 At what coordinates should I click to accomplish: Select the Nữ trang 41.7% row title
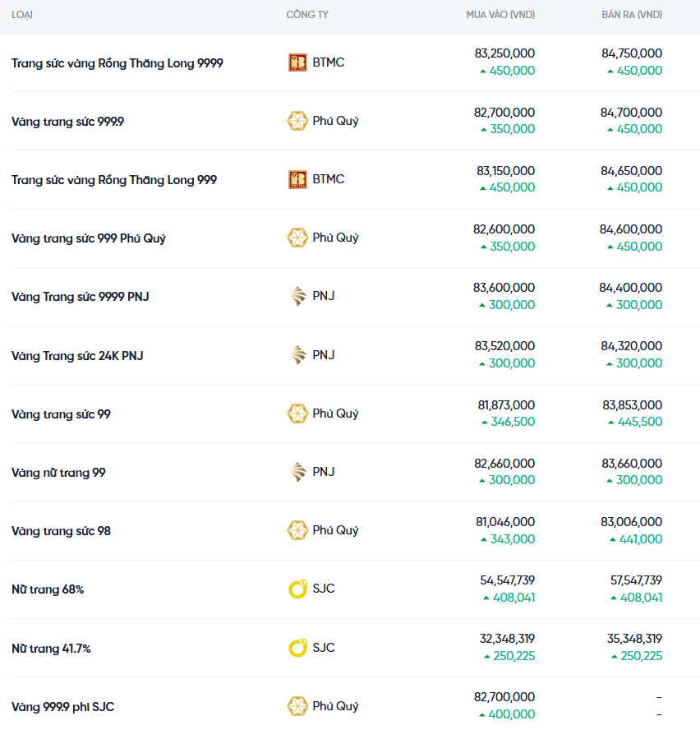click(51, 649)
